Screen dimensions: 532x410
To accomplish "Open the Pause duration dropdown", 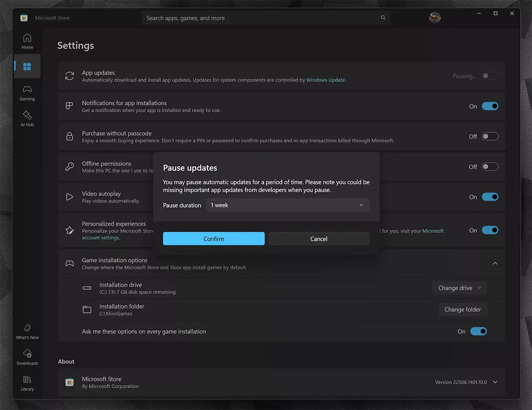I will 288,205.
